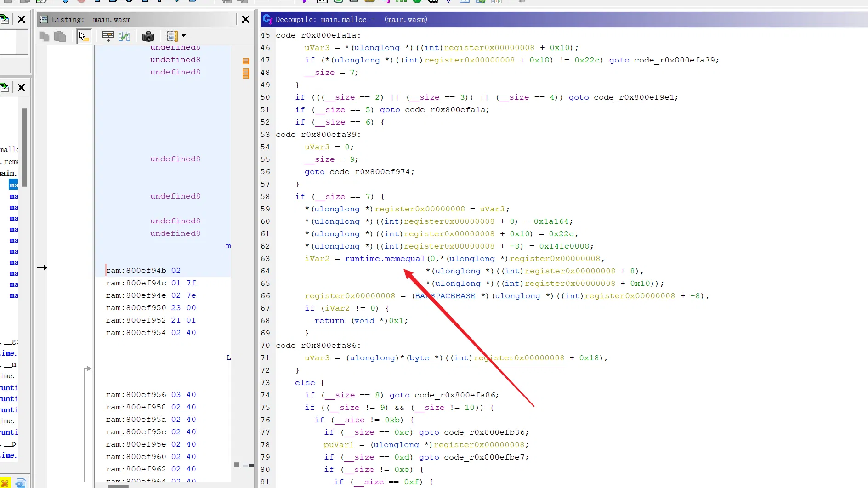Click iVar2 variable on line 63
This screenshot has height=488, width=868.
click(317, 259)
